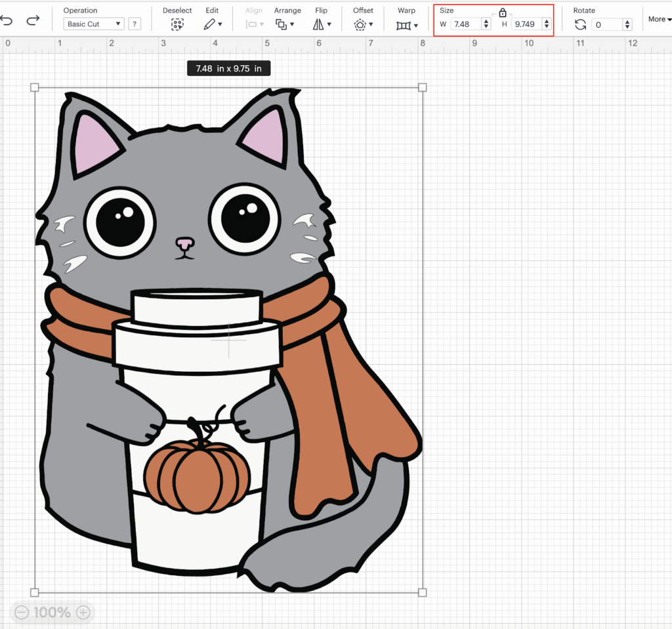The width and height of the screenshot is (672, 629).
Task: Click the Width input field
Action: [x=465, y=24]
